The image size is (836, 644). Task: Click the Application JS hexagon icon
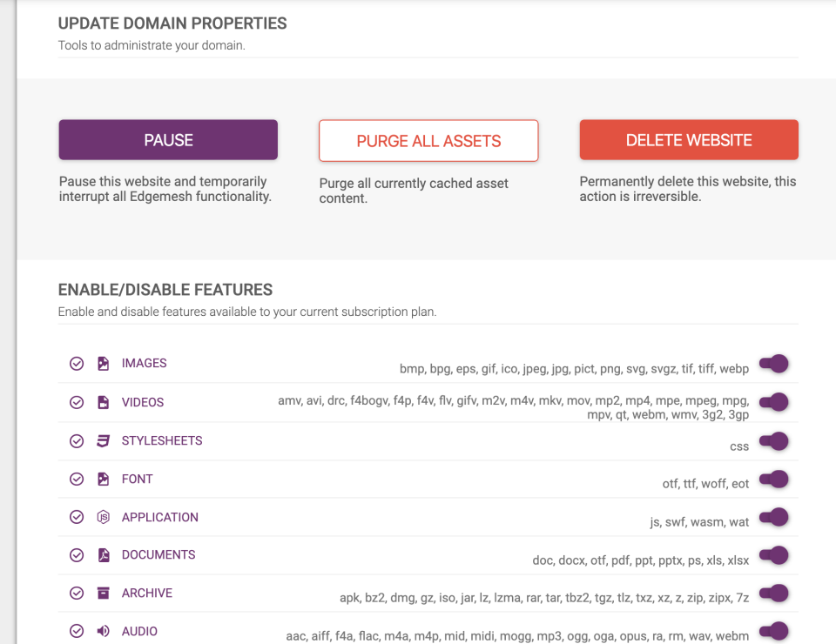[103, 517]
